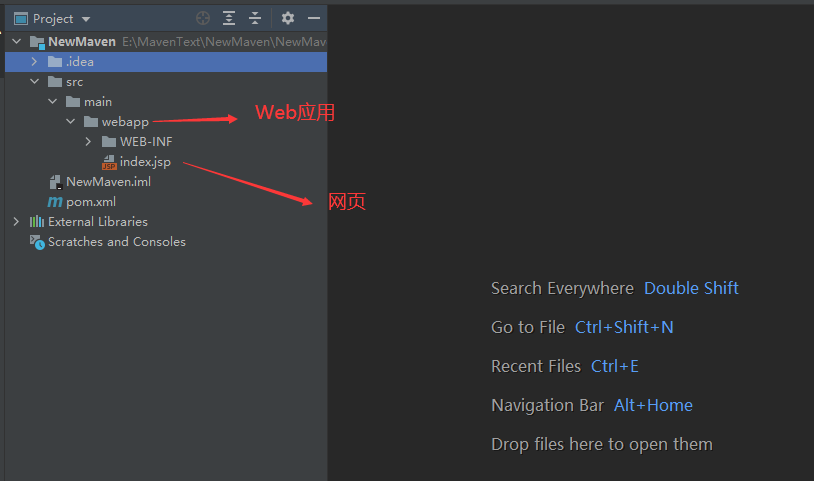This screenshot has width=814, height=481.
Task: Click the Maven pom.xml file icon
Action: click(x=55, y=202)
